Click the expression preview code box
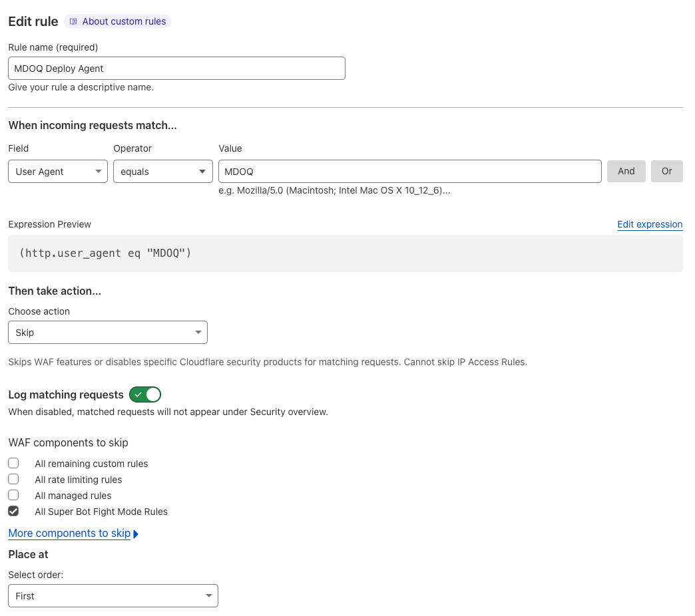The image size is (695, 616). 346,253
